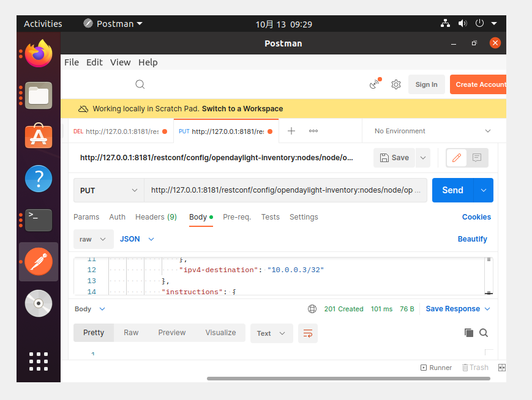Open the JSON format dropdown
The height and width of the screenshot is (400, 532).
pos(137,239)
